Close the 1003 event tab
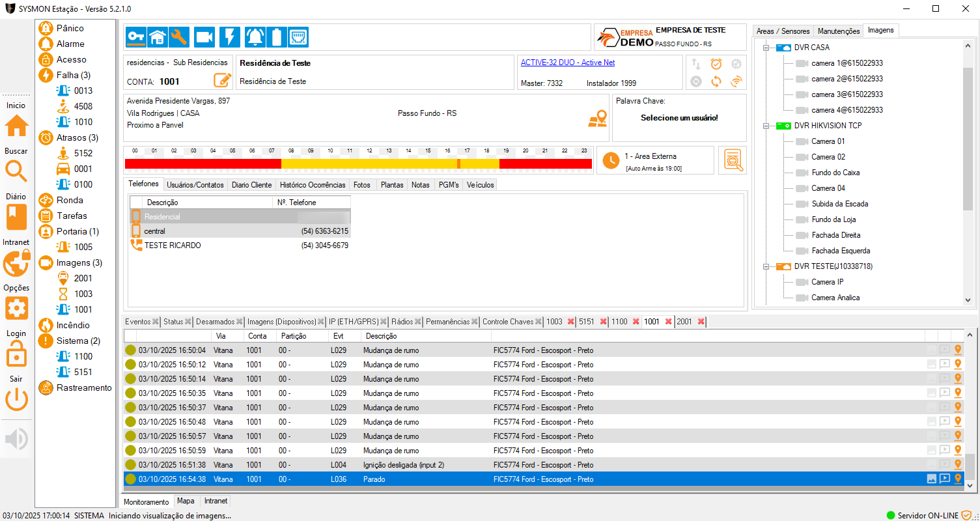This screenshot has height=521, width=980. (571, 322)
